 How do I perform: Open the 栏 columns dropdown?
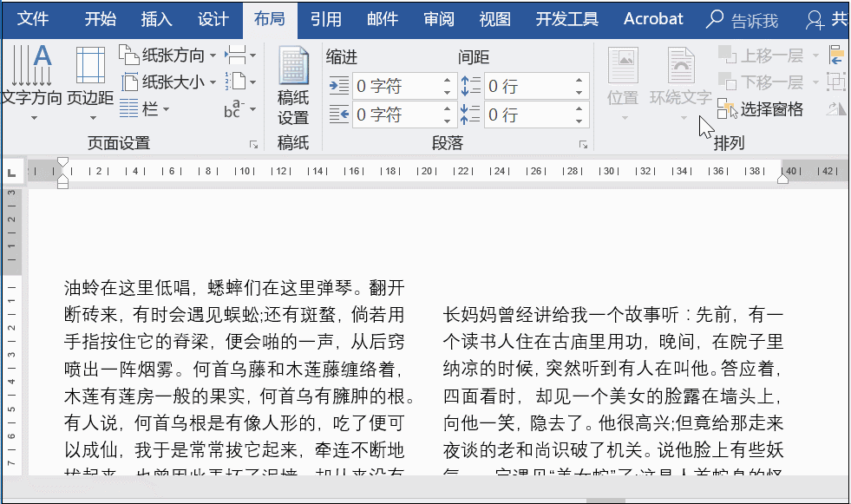pos(148,110)
